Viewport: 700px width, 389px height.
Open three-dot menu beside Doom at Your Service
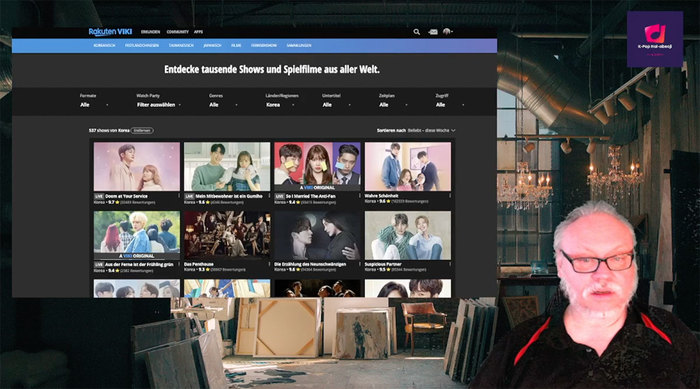[x=179, y=196]
